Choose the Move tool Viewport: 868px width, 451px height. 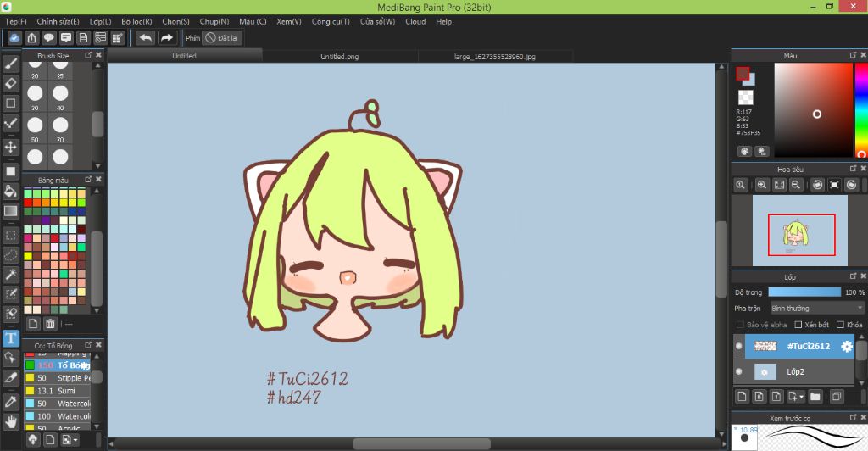point(11,147)
